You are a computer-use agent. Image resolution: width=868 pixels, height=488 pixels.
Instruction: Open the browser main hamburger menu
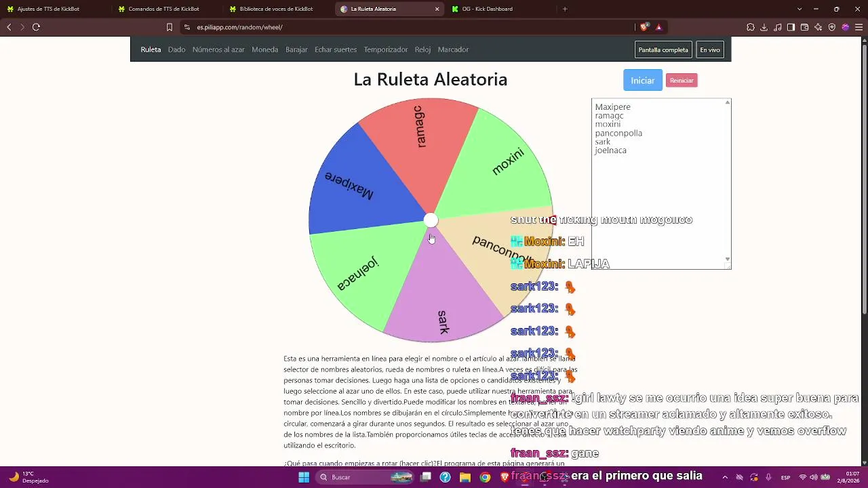click(x=859, y=27)
